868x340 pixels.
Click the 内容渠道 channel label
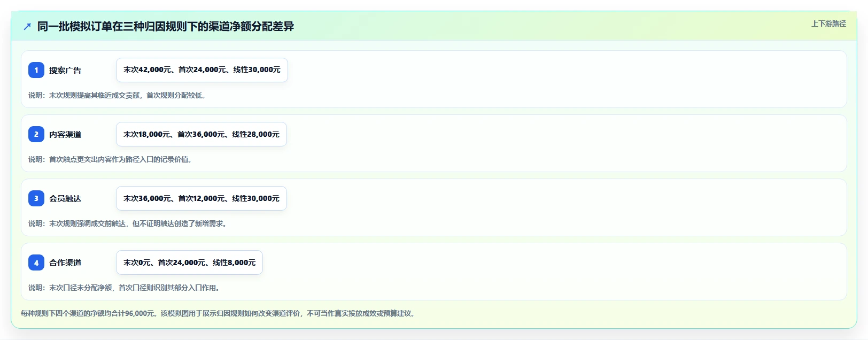[x=65, y=134]
